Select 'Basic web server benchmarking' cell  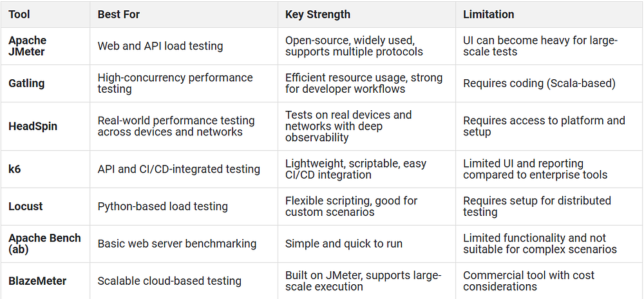click(x=177, y=244)
